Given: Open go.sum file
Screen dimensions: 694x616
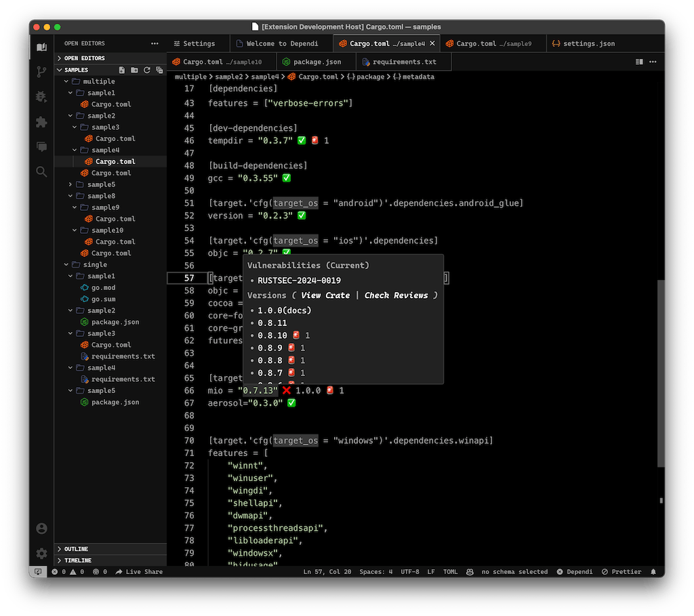Looking at the screenshot, I should click(103, 299).
